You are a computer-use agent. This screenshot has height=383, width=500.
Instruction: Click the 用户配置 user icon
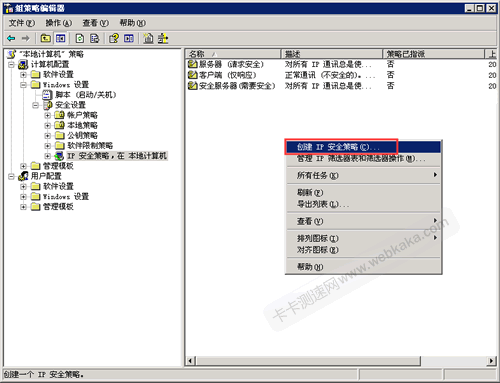(23, 176)
